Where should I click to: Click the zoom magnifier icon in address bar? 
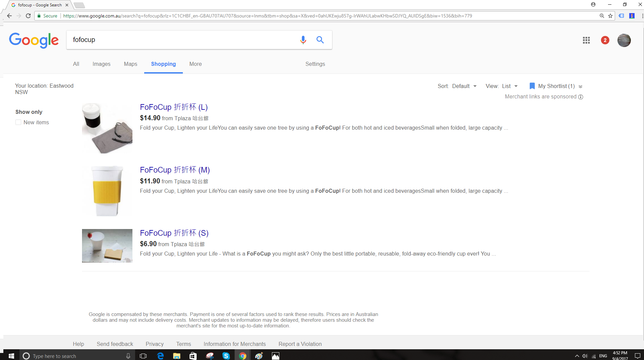(602, 16)
